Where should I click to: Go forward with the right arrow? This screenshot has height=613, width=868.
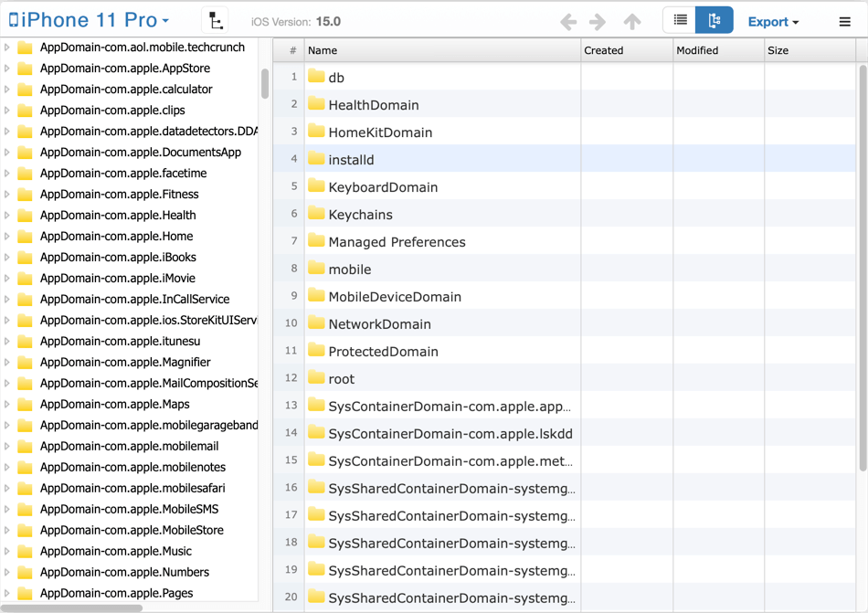(x=597, y=22)
